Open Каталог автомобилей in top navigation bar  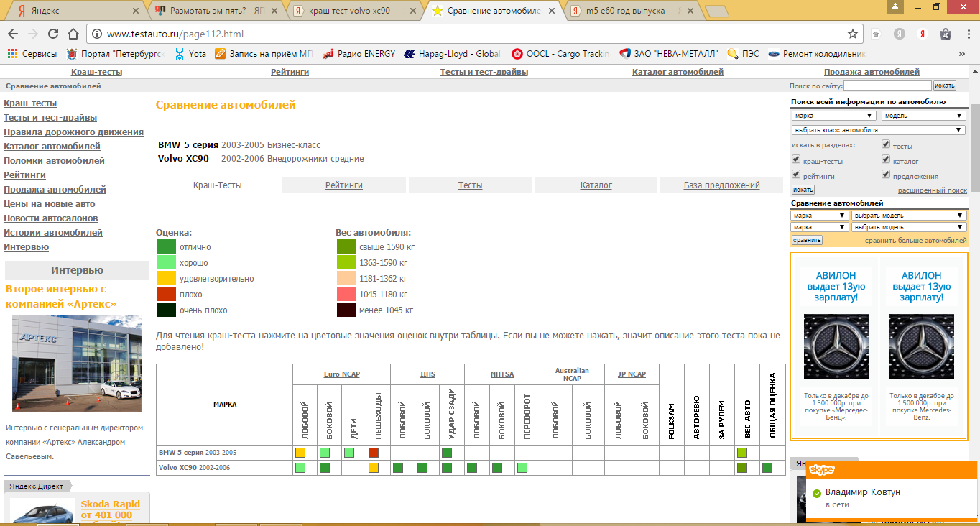678,72
